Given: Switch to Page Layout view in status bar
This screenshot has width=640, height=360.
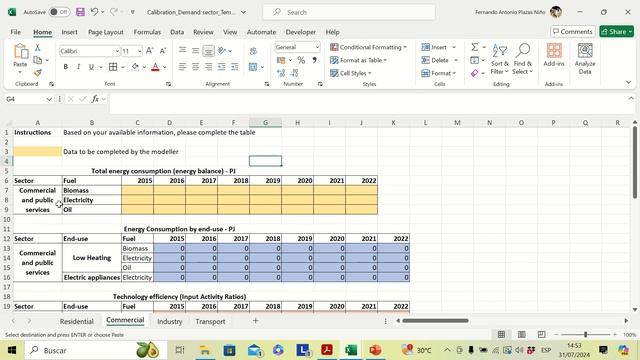Looking at the screenshot, I should [522, 335].
